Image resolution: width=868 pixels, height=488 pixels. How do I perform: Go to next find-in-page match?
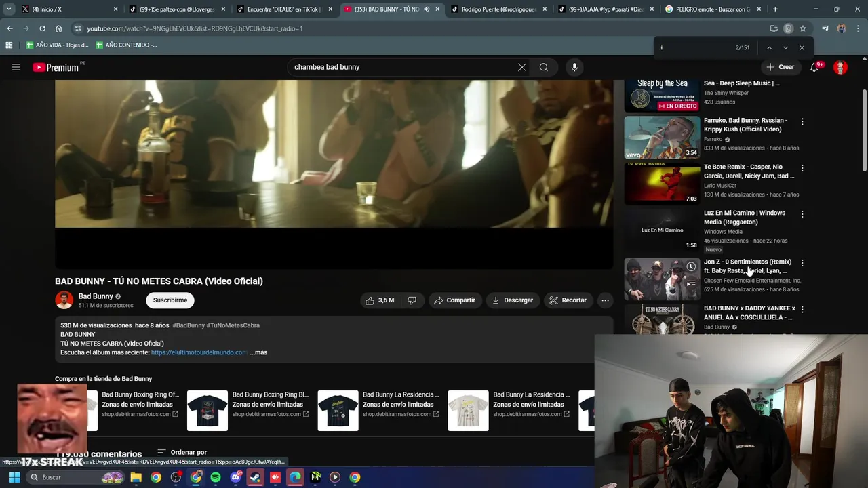785,48
